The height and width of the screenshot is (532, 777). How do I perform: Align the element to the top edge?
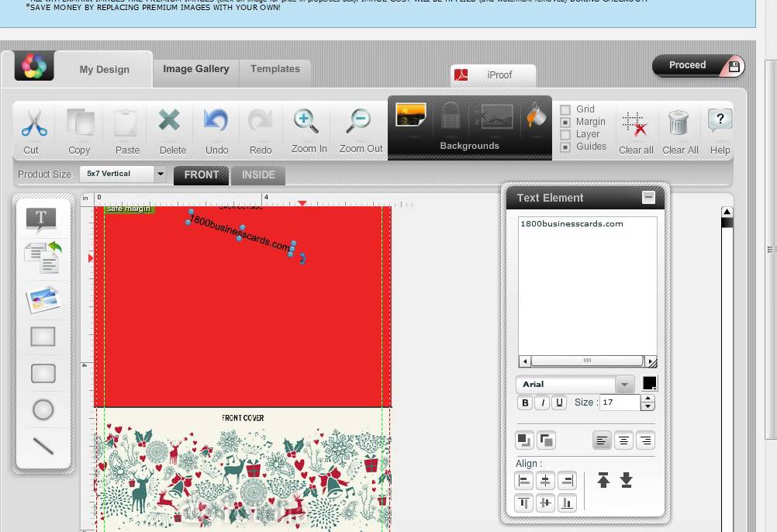(x=523, y=503)
